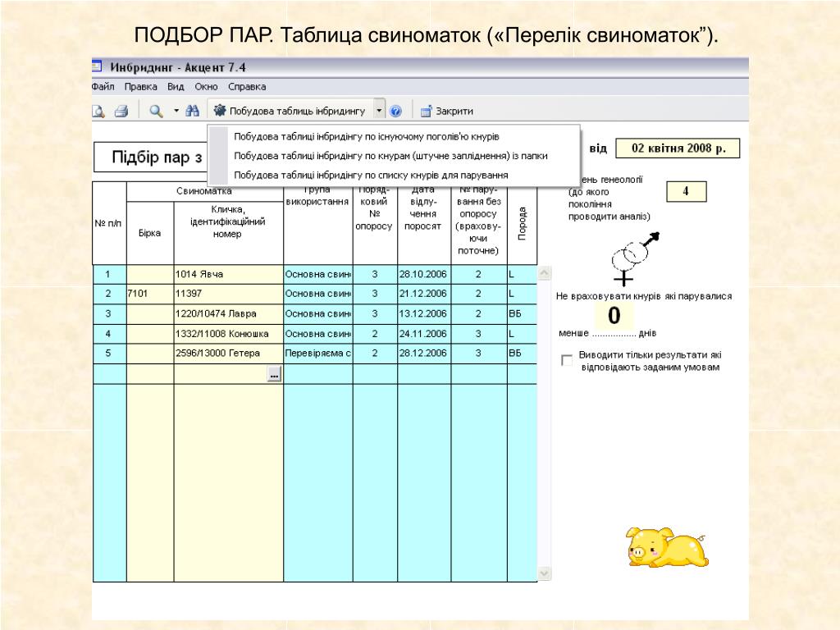Click the days field showing 0
Screen dimensions: 840x630
point(614,316)
